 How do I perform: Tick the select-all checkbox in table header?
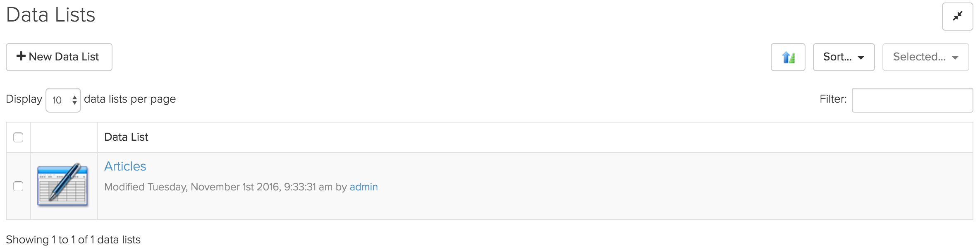pos(18,137)
